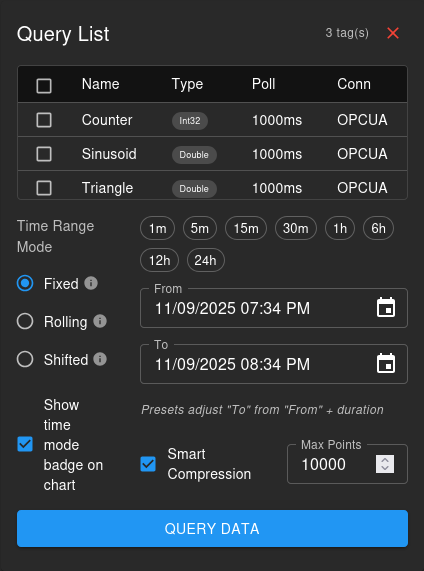Uncheck Show time mode badge on chart
Viewport: 424px width, 571px height.
(25, 444)
